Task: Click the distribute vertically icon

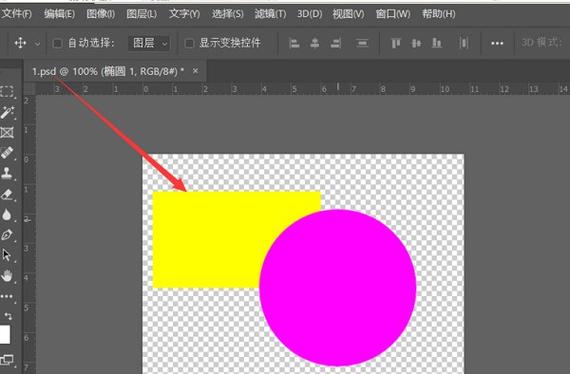Action: pos(463,43)
